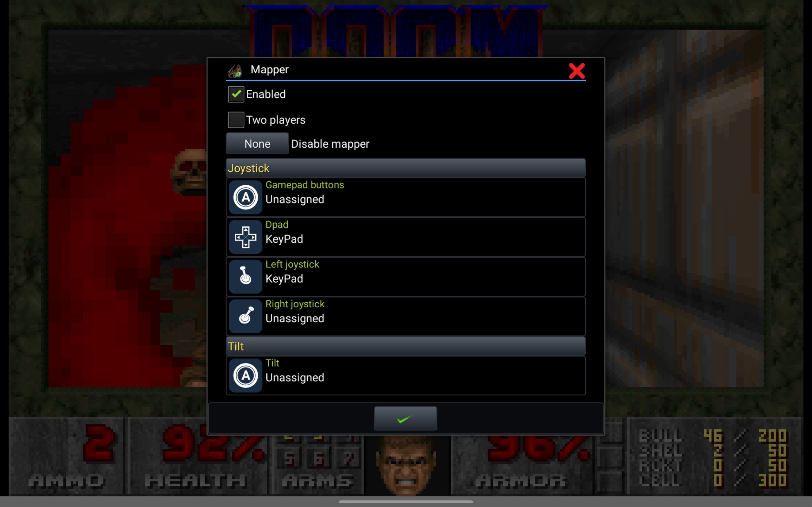Click the Gamepad buttons icon

(245, 197)
